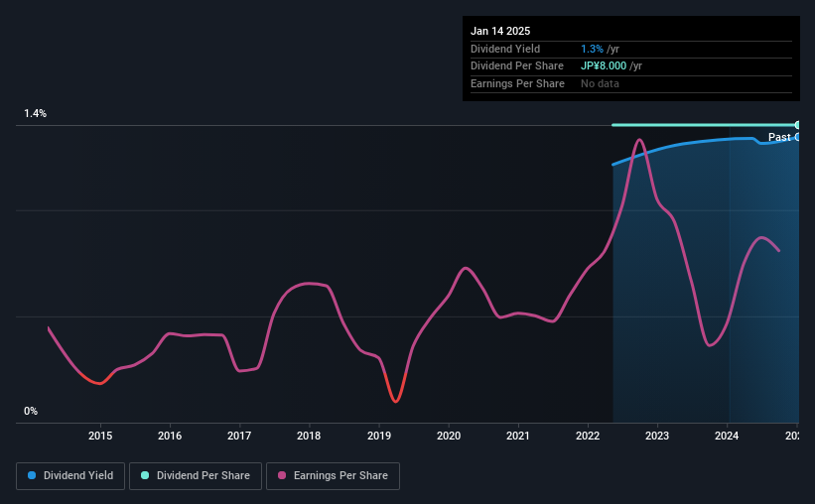Click the teal endpoint marker on the dividend line
Image resolution: width=815 pixels, height=504 pixels.
[x=797, y=125]
